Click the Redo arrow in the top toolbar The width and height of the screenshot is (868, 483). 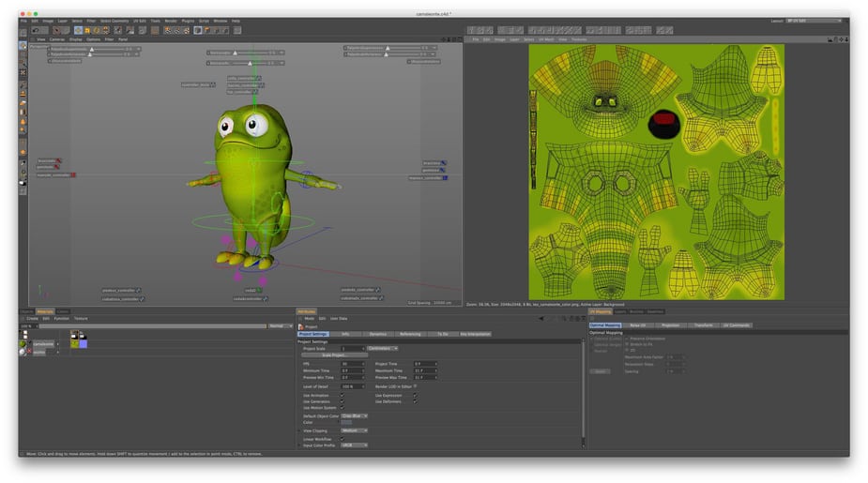[44, 30]
